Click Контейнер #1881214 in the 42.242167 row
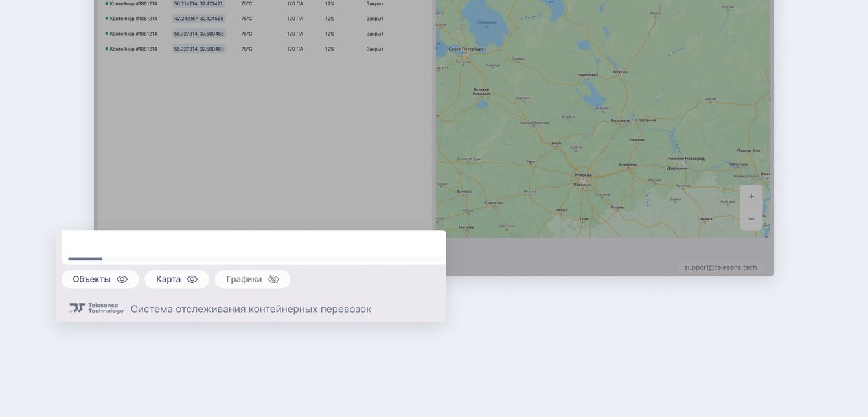Image resolution: width=868 pixels, height=417 pixels. (133, 19)
